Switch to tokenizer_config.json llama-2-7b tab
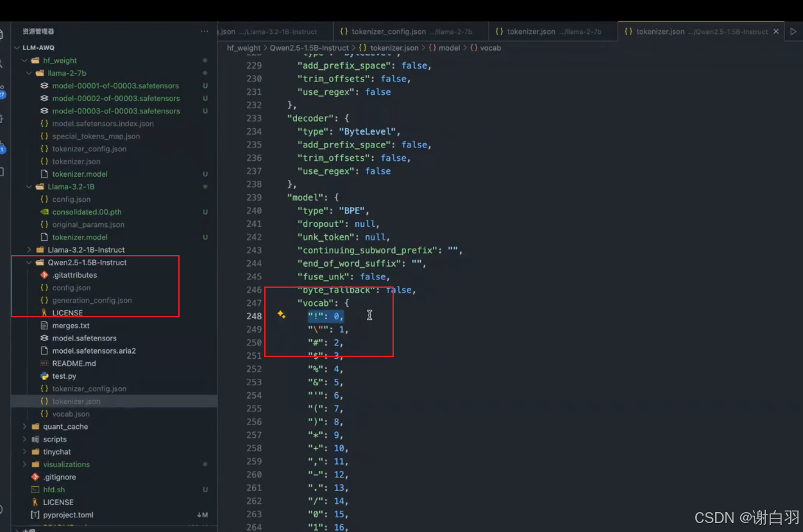 (x=410, y=31)
